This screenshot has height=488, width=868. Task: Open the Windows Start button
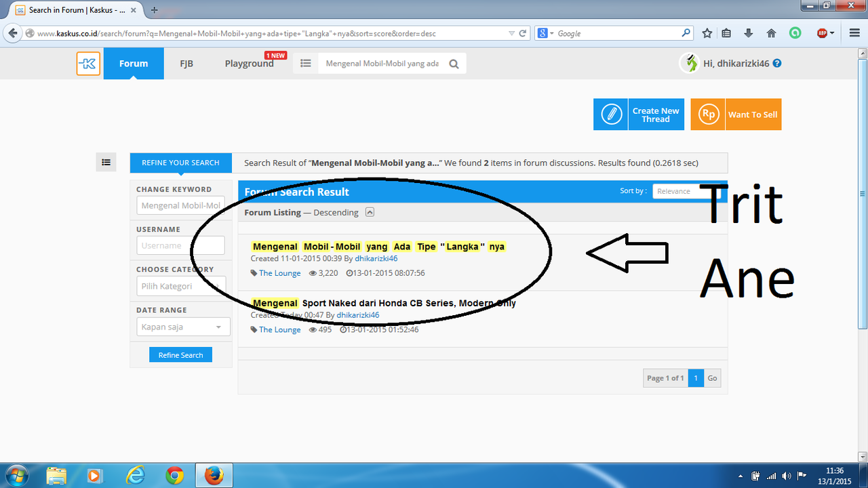16,476
